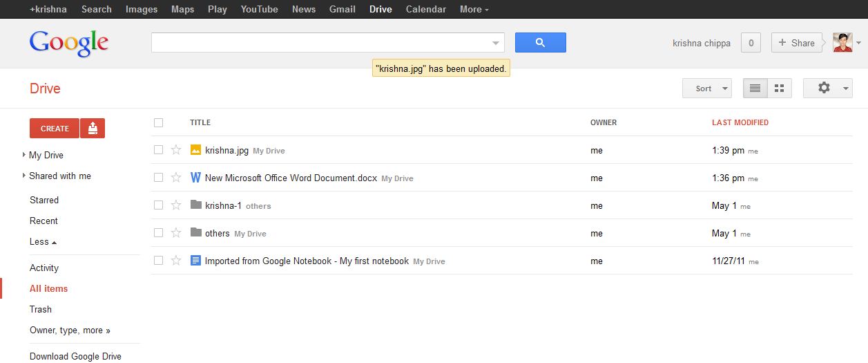Open the account dropdown arrow beside avatar
Image resolution: width=868 pixels, height=363 pixels.
tap(858, 43)
